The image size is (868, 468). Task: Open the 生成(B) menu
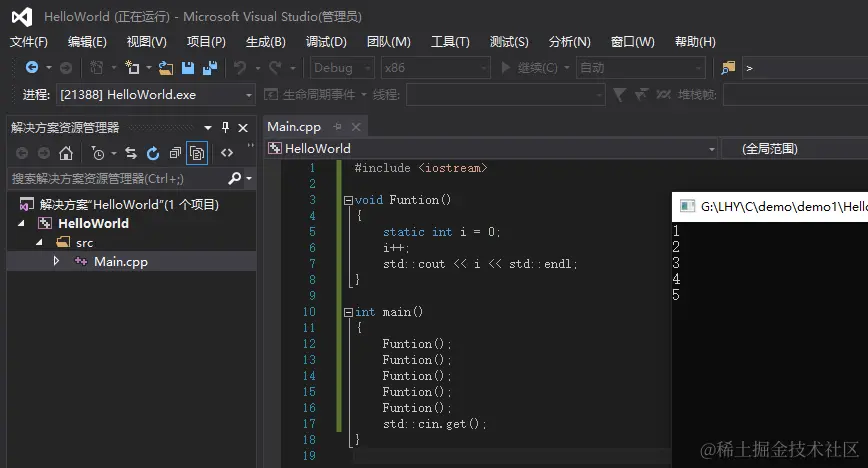click(x=266, y=42)
